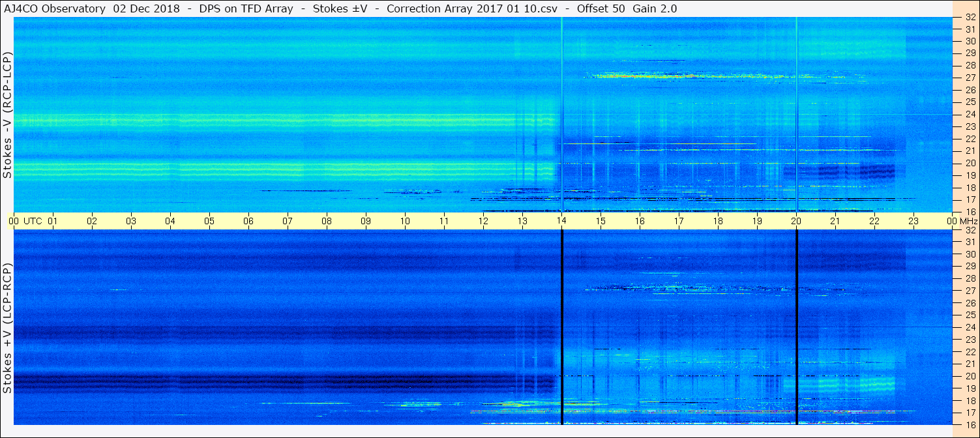The height and width of the screenshot is (438, 980).
Task: Select the 05 hour tick label
Action: coord(209,221)
